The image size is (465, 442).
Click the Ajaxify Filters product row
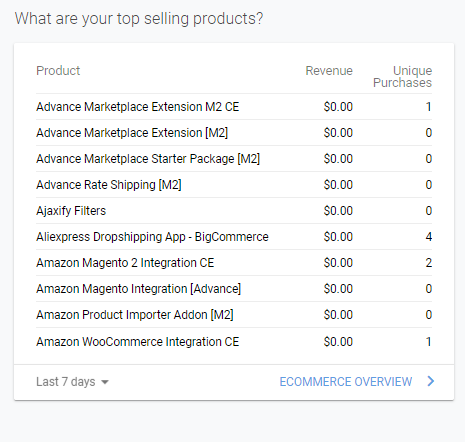point(234,211)
